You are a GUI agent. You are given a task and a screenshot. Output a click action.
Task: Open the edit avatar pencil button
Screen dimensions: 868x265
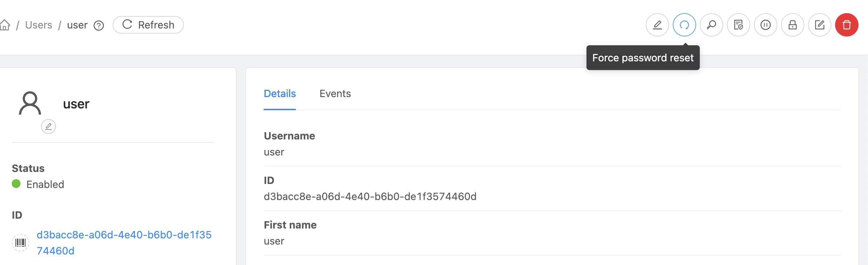pos(49,127)
